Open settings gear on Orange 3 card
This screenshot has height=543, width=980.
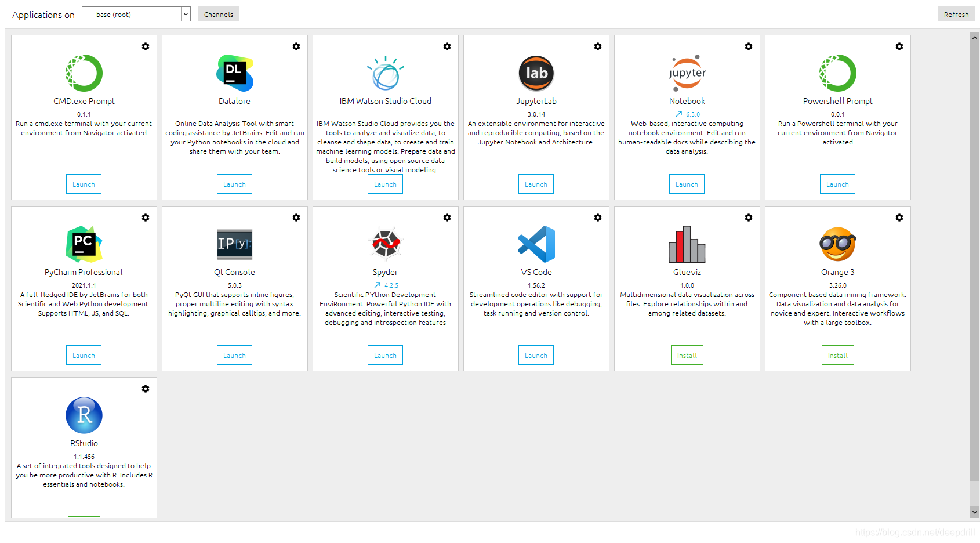tap(899, 218)
